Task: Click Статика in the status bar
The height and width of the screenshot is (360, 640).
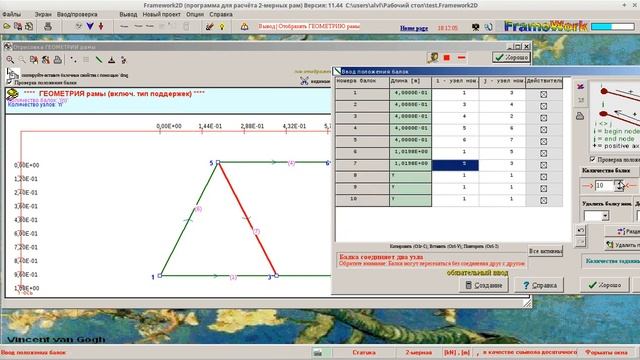Action: [364, 352]
